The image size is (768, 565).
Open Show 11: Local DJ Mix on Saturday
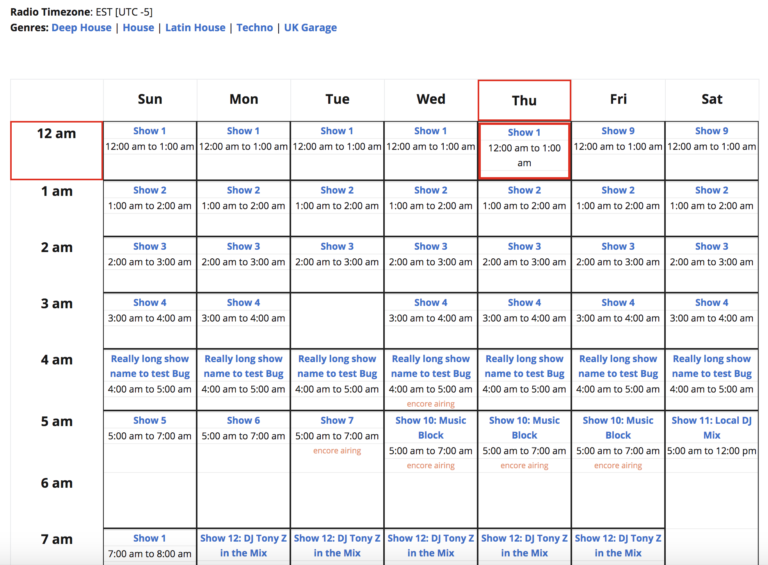coord(712,427)
